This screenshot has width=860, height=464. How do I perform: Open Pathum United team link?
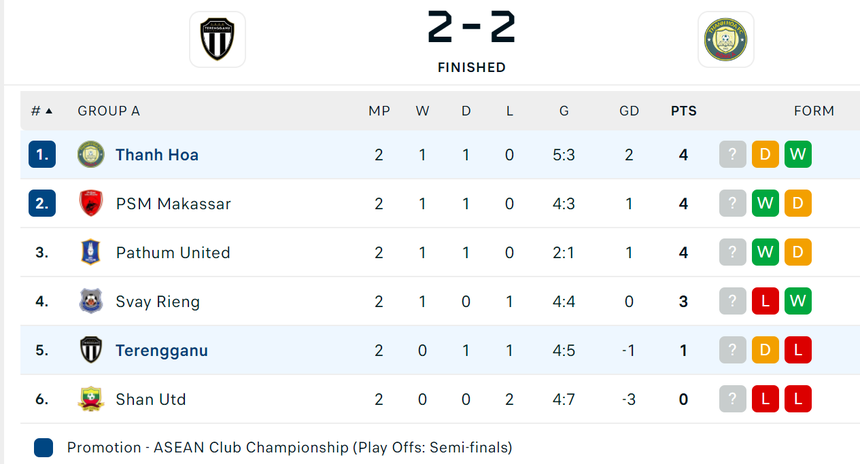[x=173, y=253]
